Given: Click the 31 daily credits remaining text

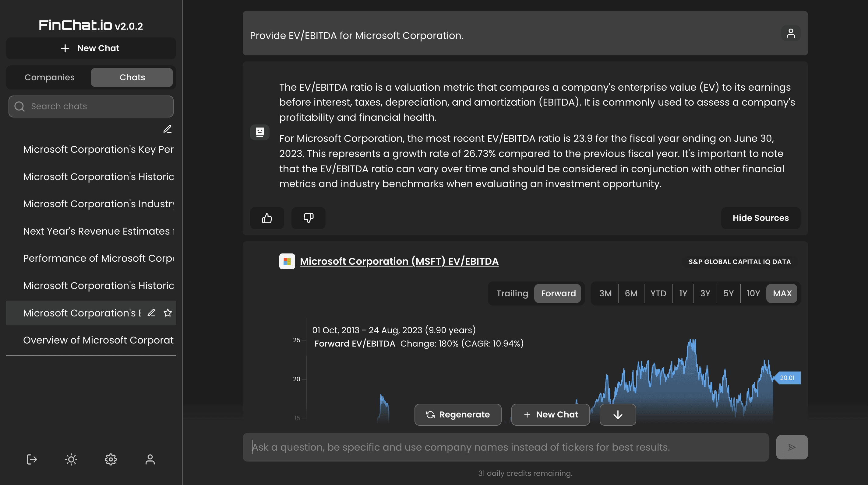Looking at the screenshot, I should 525,473.
